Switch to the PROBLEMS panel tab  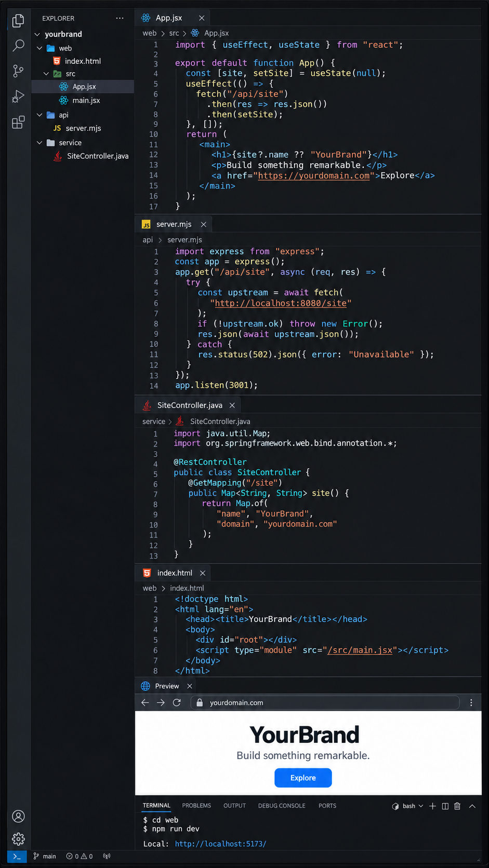196,806
